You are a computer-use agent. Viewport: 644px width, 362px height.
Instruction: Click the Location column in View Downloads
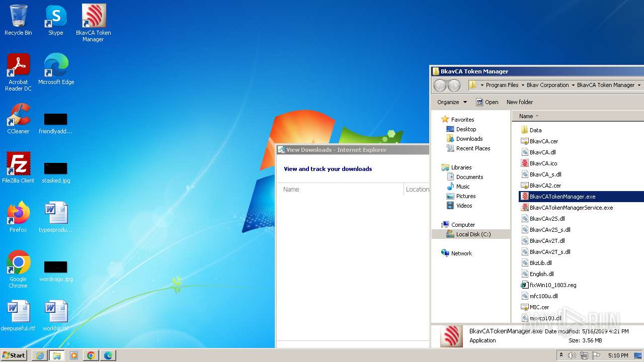tap(417, 190)
